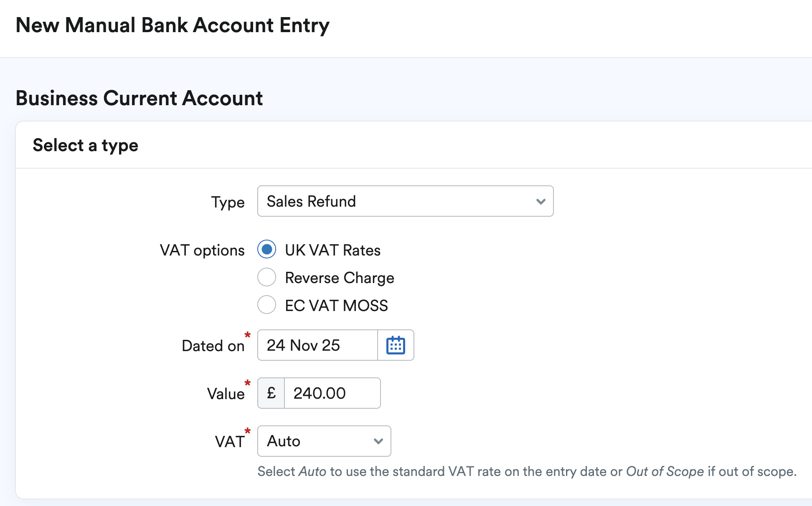Click the Type dropdown chevron arrow
Screen dimensions: 812x506
coord(540,201)
